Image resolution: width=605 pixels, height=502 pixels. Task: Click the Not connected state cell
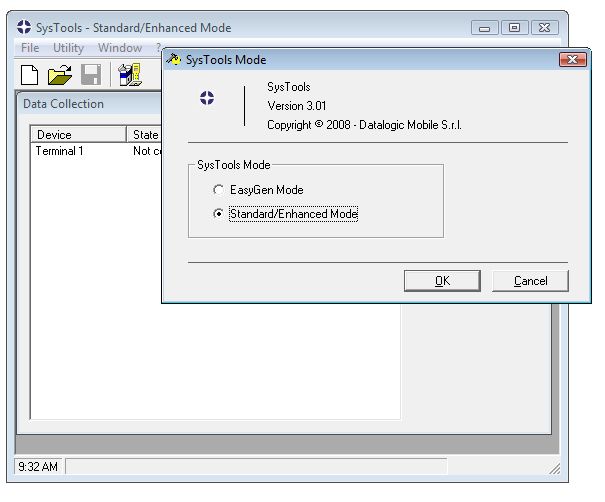pos(147,151)
